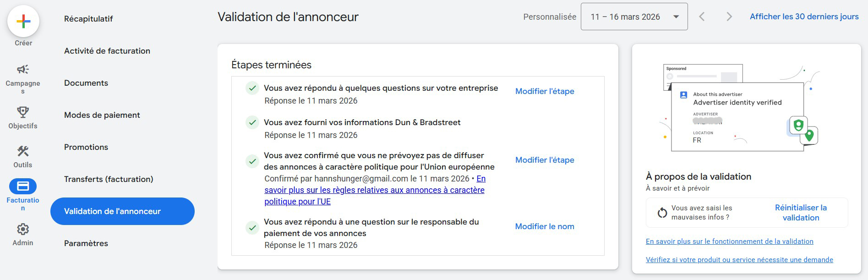This screenshot has width=868, height=280.
Task: Click Modifier le nom link
Action: pos(545,226)
